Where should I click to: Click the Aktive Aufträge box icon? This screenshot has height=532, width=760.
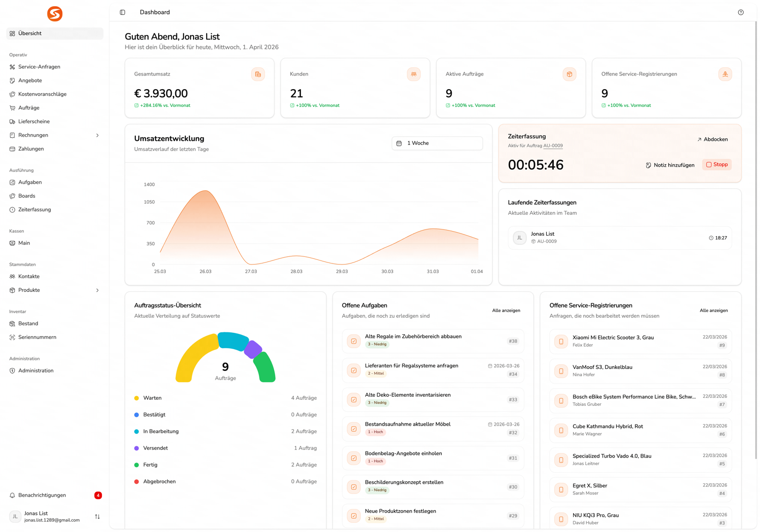click(x=569, y=74)
